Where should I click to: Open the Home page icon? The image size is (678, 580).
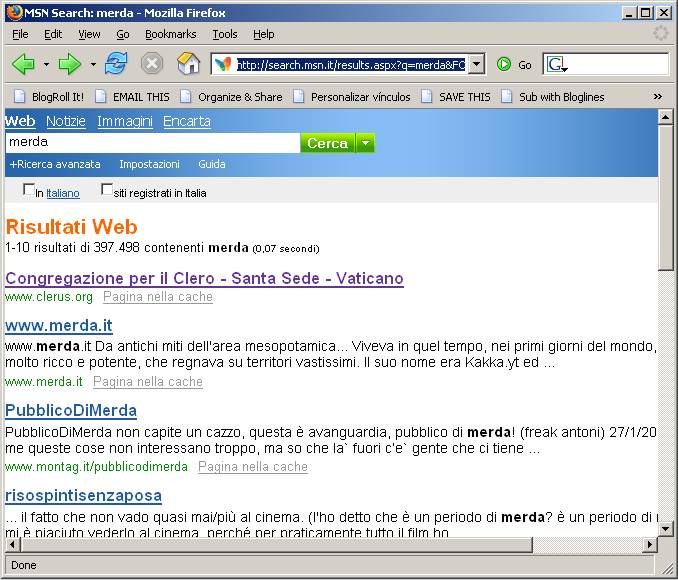tap(188, 64)
